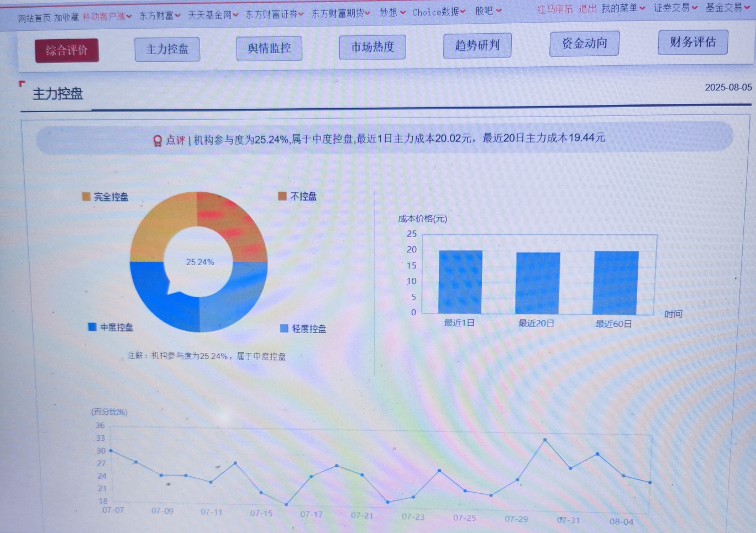Click the 07-15 axis label
Image resolution: width=756 pixels, height=533 pixels.
click(x=261, y=513)
